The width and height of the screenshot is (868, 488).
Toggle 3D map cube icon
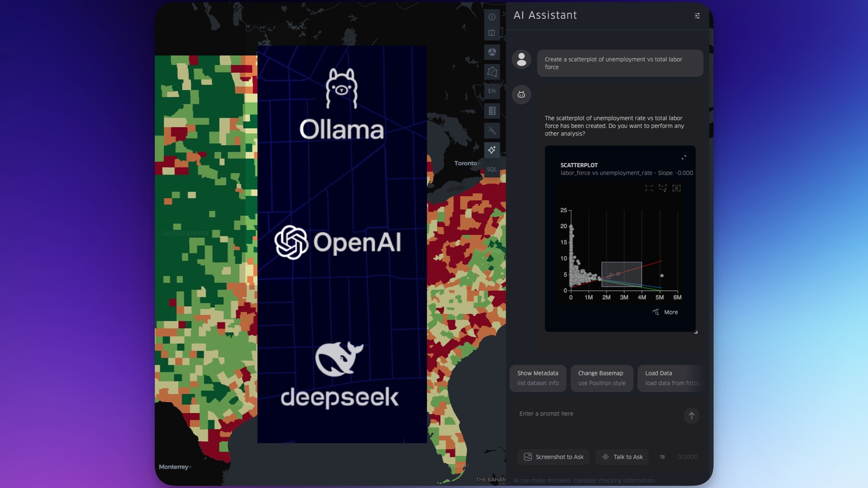pyautogui.click(x=492, y=52)
